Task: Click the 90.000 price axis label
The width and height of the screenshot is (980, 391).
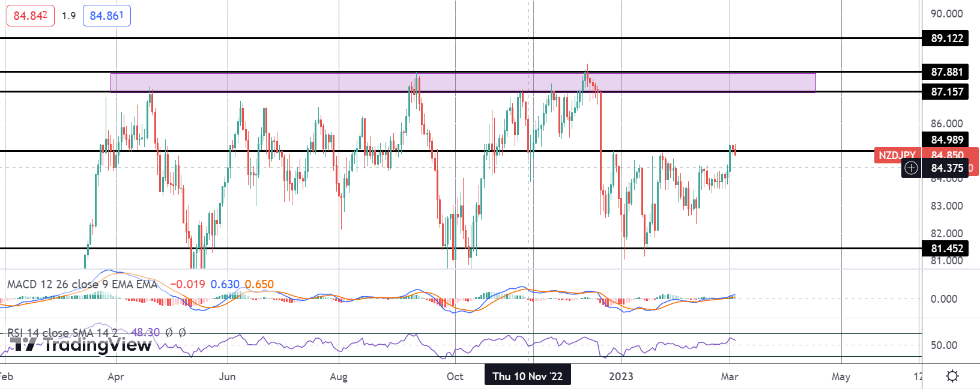Action: coord(946,14)
